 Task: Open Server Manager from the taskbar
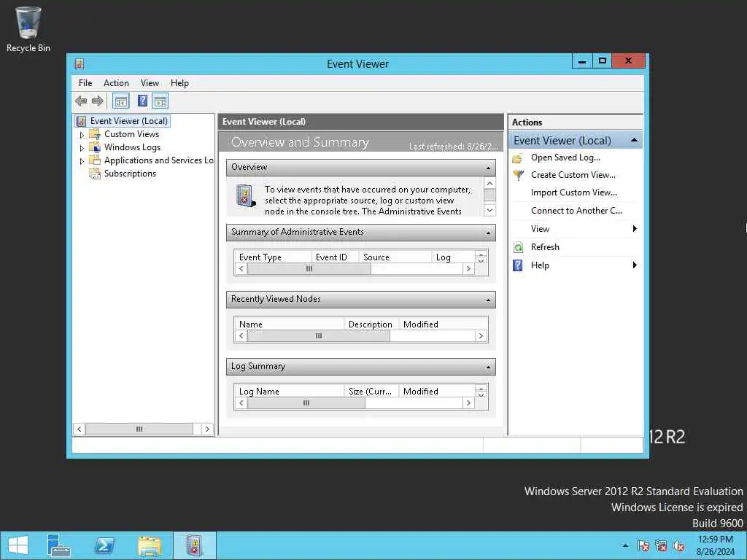[x=59, y=545]
